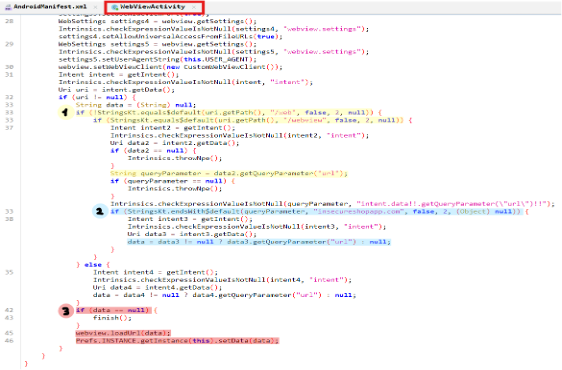Click the checkExpressionValueIsNotNull(queryParameter, ...) line
The height and width of the screenshot is (370, 562).
pos(332,204)
